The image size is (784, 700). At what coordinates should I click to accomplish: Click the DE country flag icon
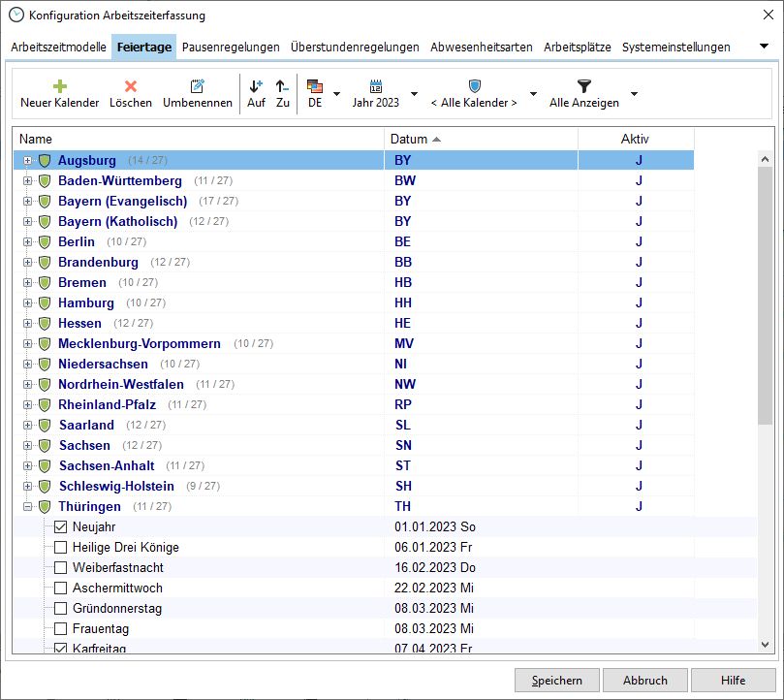tap(315, 86)
